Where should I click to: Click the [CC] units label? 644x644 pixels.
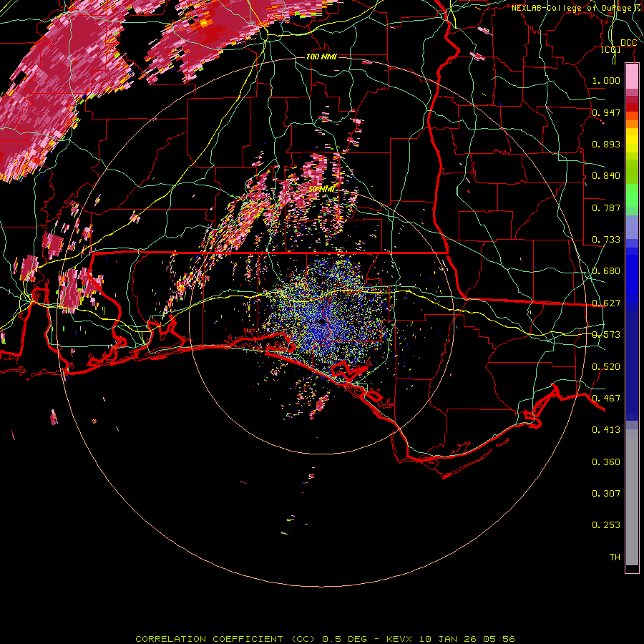coord(611,50)
